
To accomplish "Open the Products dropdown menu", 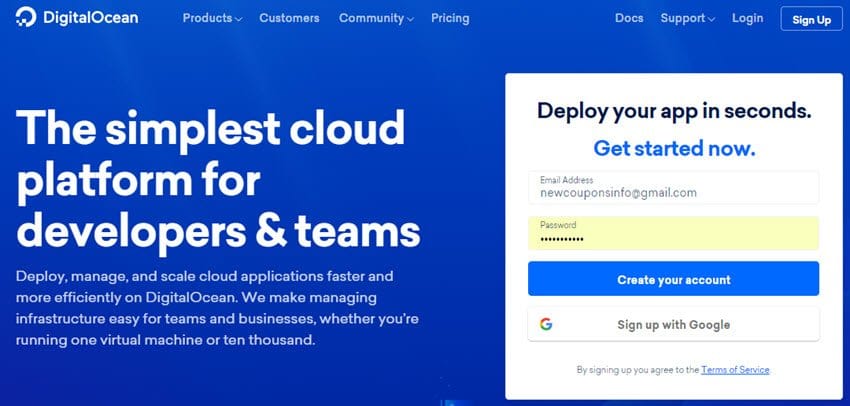I will pyautogui.click(x=212, y=18).
